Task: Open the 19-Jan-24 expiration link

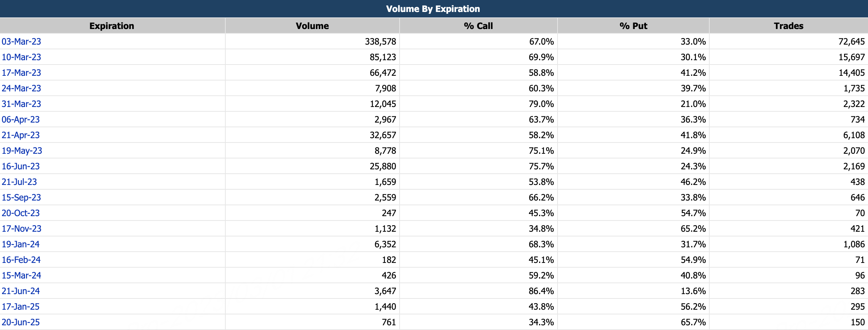Action: [x=21, y=244]
